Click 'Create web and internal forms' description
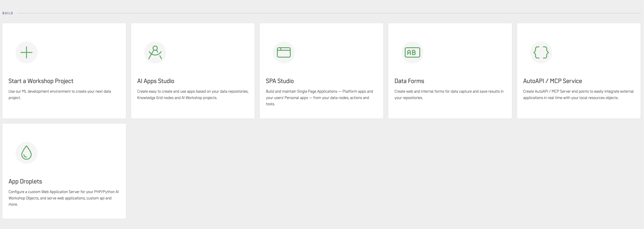 pyautogui.click(x=449, y=95)
